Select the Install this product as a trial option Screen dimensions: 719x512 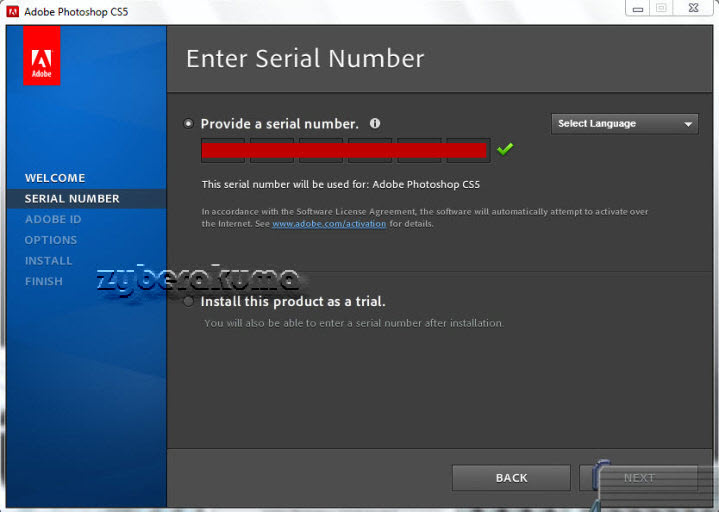point(188,302)
